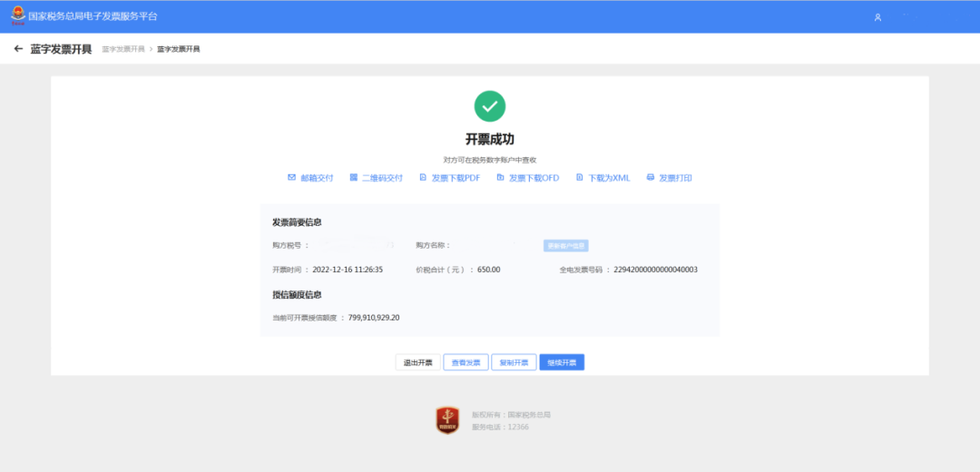Click the first 蓝字发票开具 breadcrumb link

pyautogui.click(x=123, y=49)
